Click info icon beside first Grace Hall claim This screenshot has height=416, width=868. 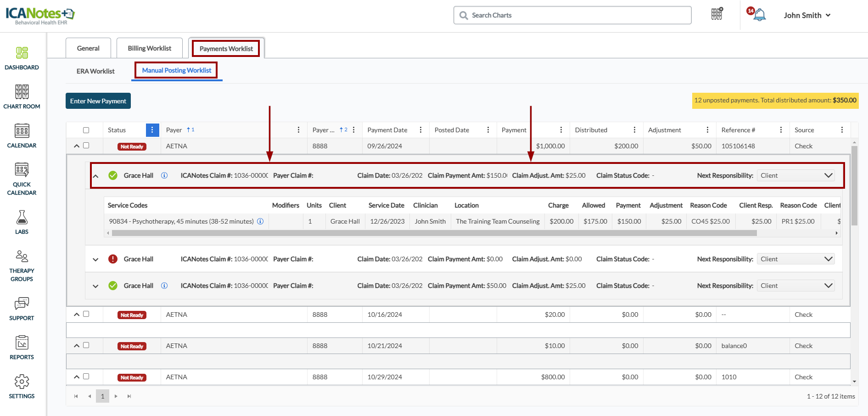(164, 175)
